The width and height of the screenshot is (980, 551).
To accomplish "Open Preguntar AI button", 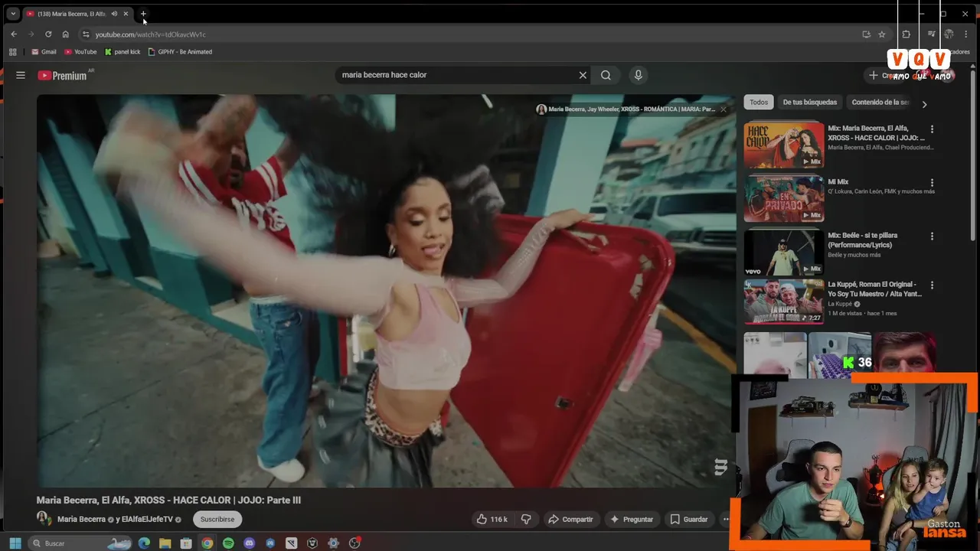I will [631, 519].
